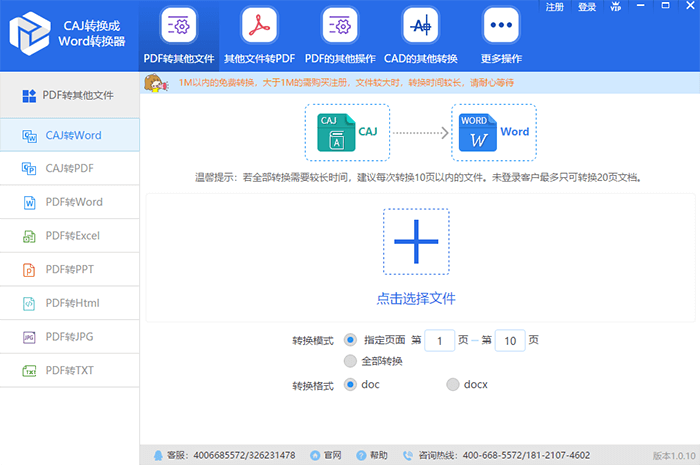Click the 更多操作 three-dots icon
The image size is (700, 465).
[x=499, y=25]
